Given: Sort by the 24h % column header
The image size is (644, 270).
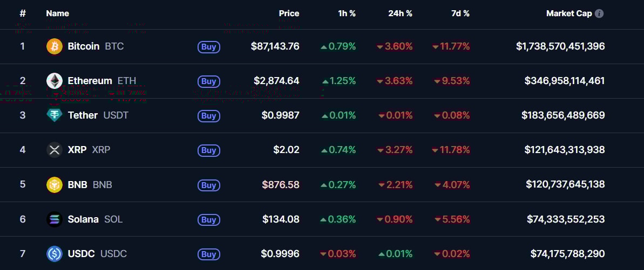Looking at the screenshot, I should point(400,13).
